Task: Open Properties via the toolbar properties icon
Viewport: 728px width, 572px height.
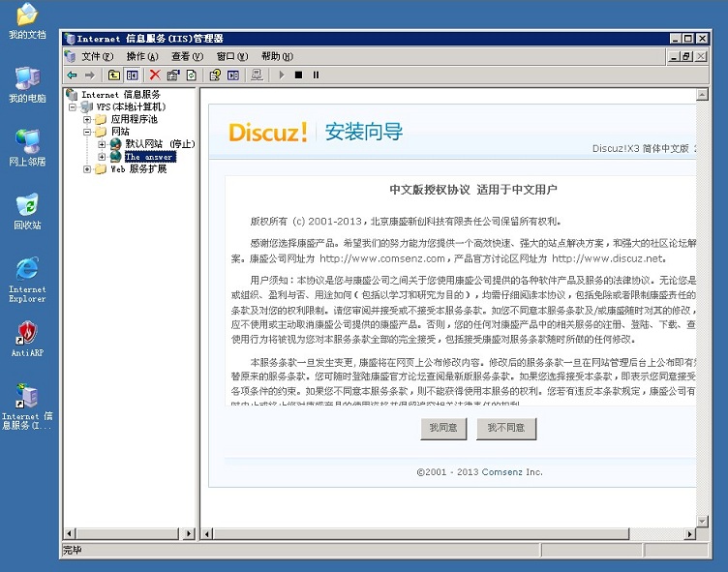Action: coord(173,75)
